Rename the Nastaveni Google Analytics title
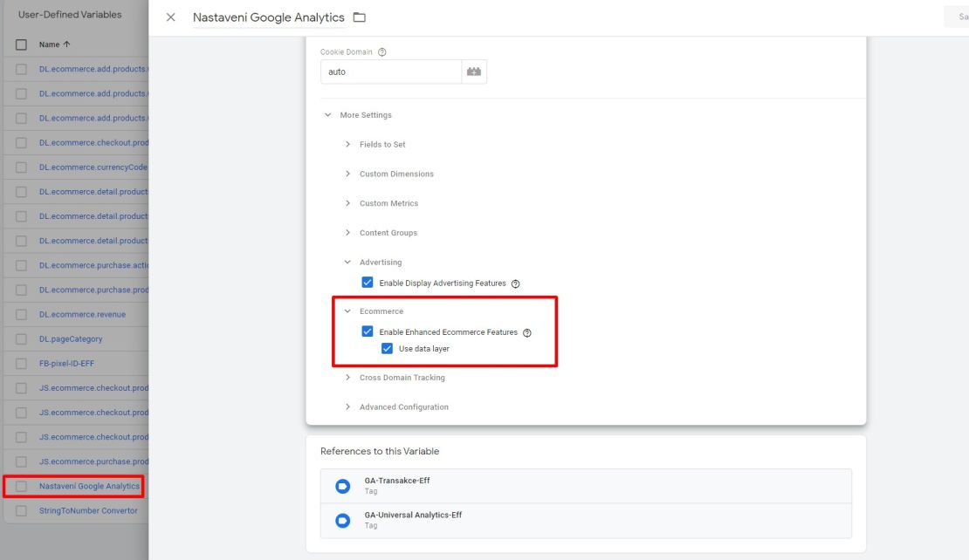This screenshot has width=969, height=560. click(268, 17)
